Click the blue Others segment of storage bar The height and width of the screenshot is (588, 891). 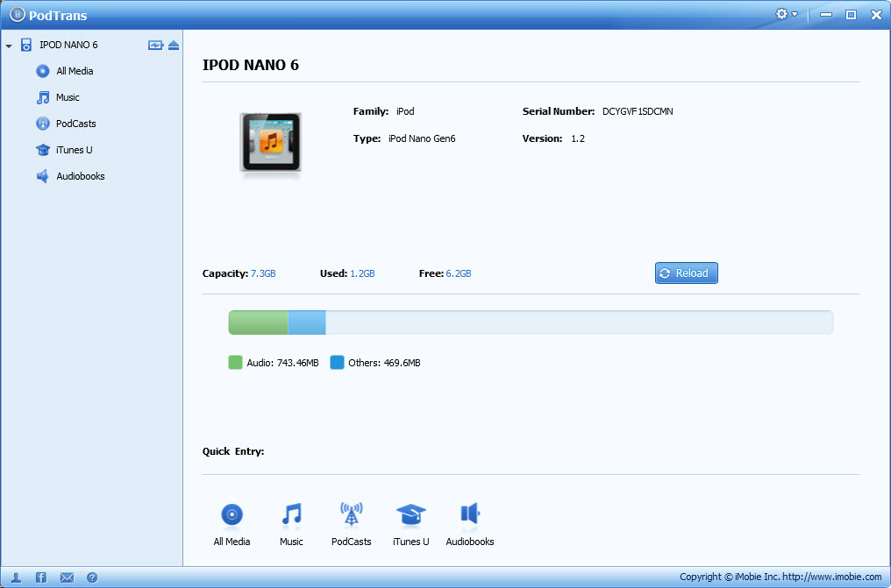(307, 322)
